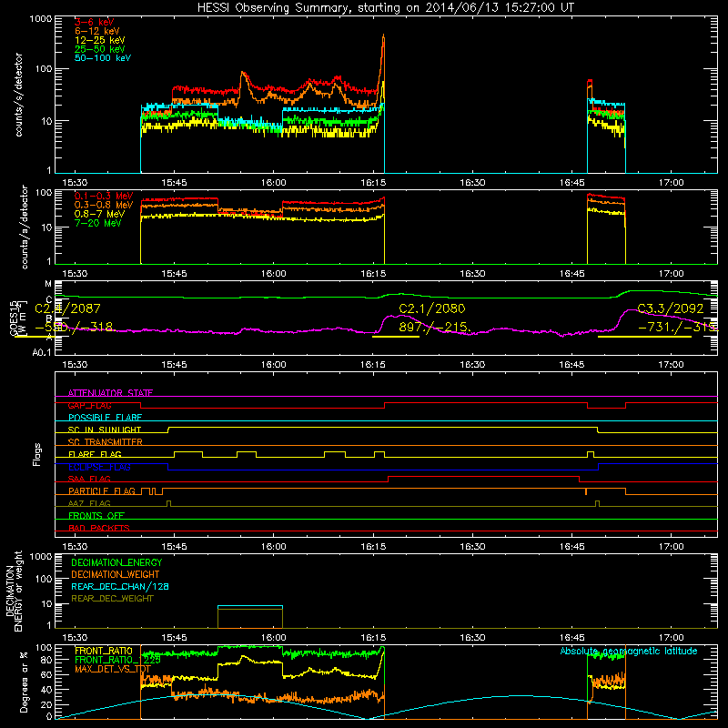Click the vertical Flags axis title
The width and height of the screenshot is (728, 728).
click(x=37, y=454)
